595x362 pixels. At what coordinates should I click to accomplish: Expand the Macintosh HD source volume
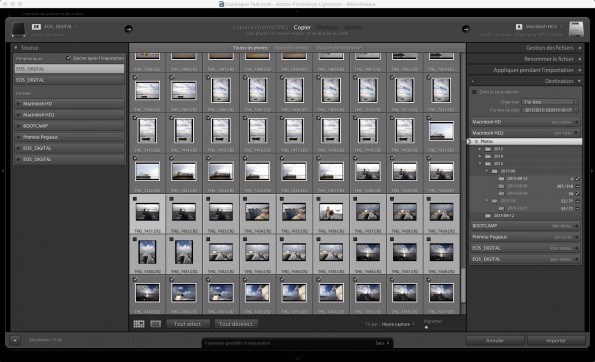pos(19,104)
